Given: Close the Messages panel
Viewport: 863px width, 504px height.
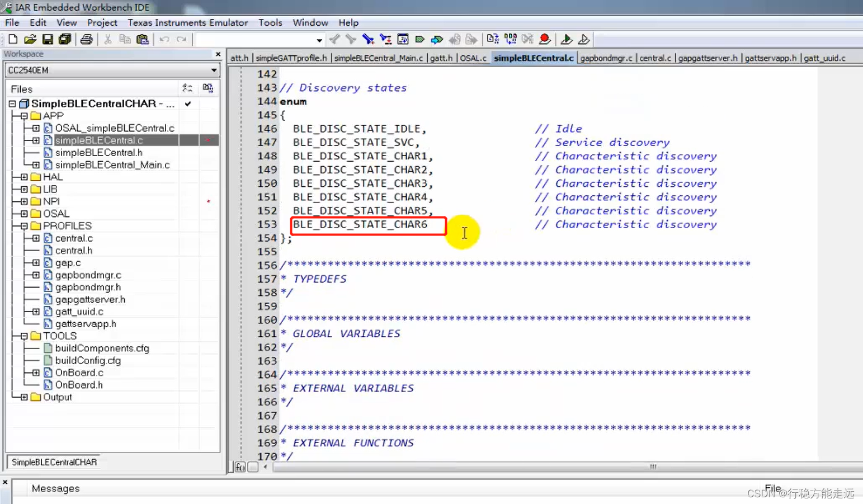Looking at the screenshot, I should [x=5, y=482].
